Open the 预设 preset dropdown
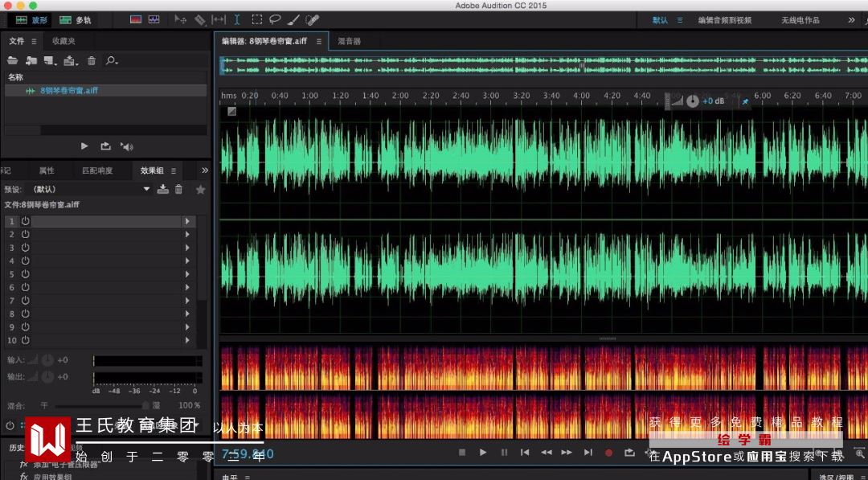 point(92,189)
